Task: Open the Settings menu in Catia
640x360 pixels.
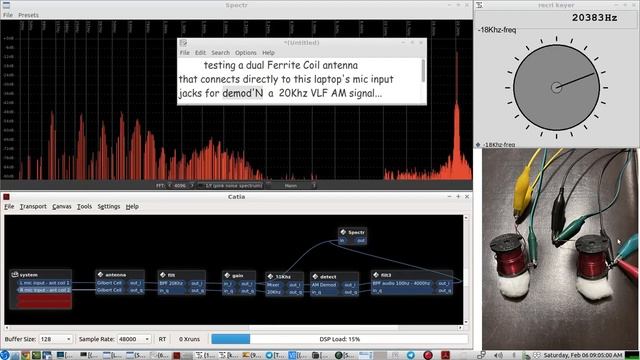Action: click(109, 207)
